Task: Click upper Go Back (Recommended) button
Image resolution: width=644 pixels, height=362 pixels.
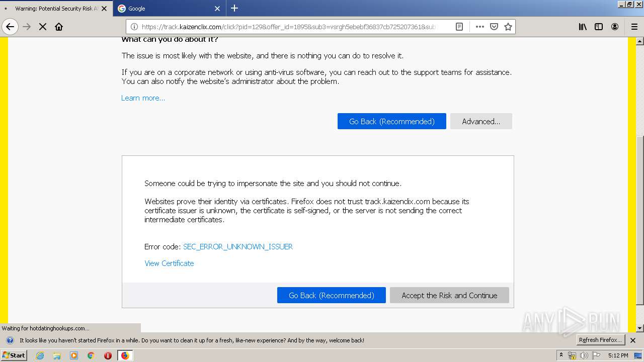Action: pyautogui.click(x=392, y=121)
